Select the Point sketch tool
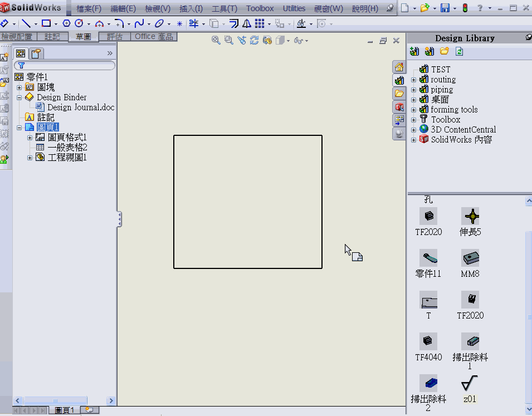The image size is (532, 416). click(179, 24)
